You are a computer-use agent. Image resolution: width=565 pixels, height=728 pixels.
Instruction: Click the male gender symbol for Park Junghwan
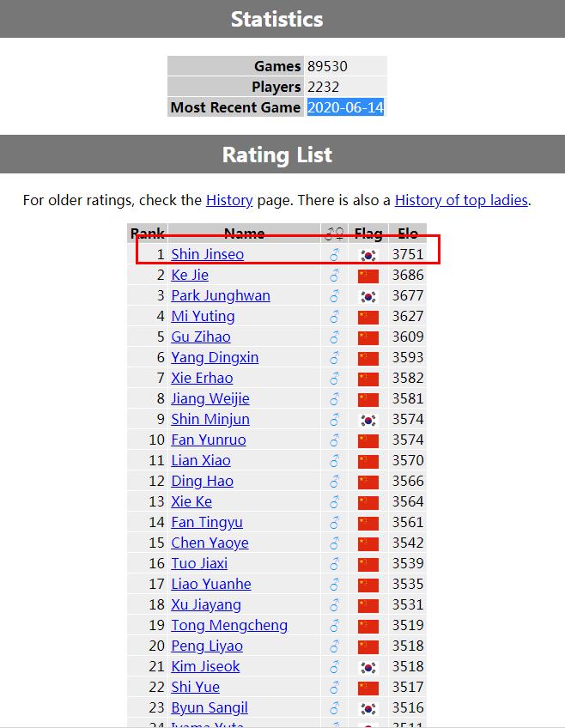click(x=335, y=296)
